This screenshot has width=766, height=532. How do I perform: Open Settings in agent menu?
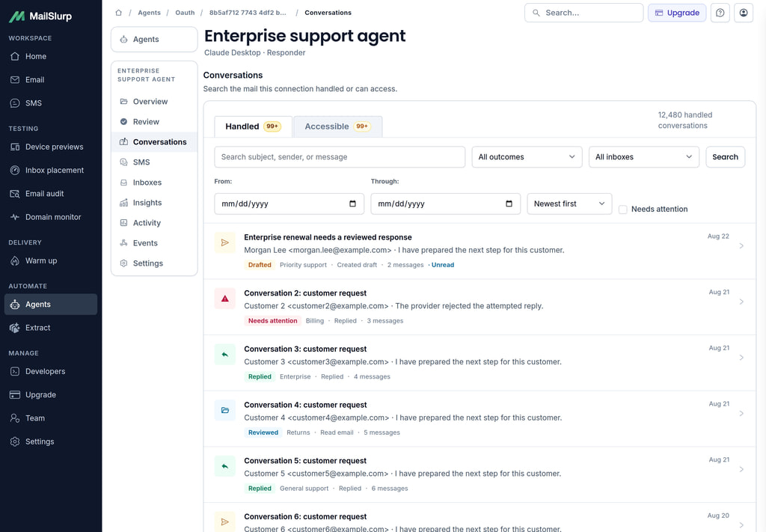pos(154,263)
